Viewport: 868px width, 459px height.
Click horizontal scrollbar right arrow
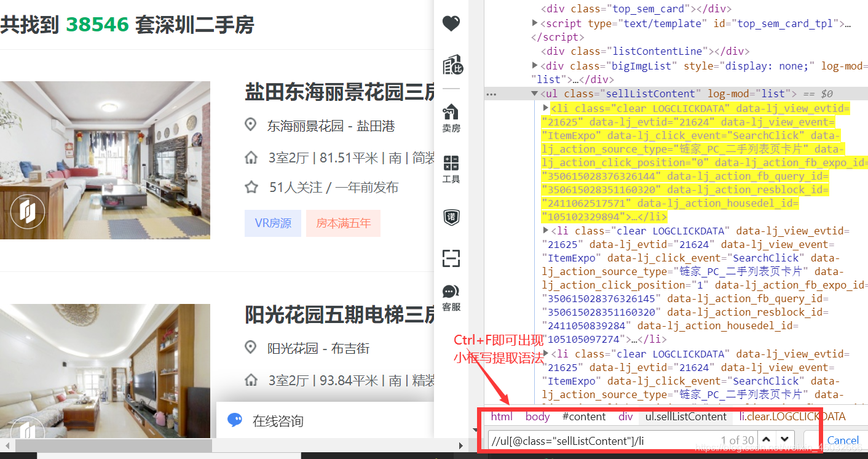[462, 445]
